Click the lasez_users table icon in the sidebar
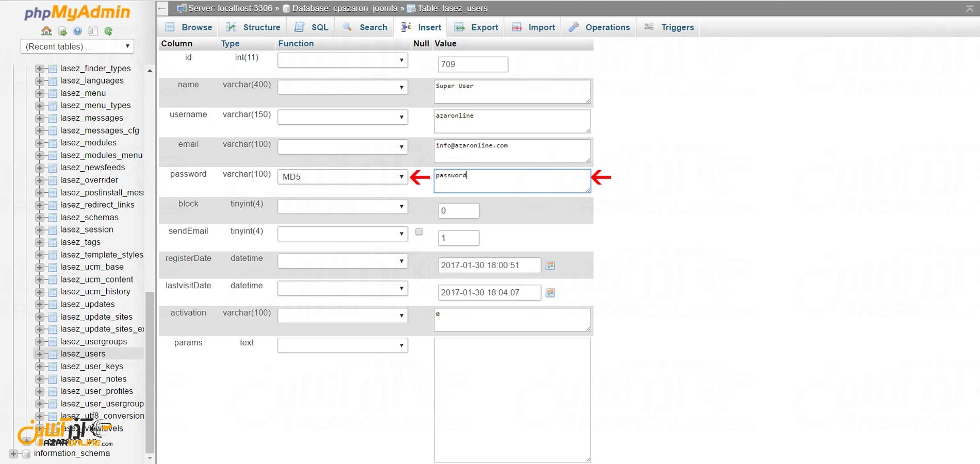Viewport: 980px width, 464px height. point(53,354)
